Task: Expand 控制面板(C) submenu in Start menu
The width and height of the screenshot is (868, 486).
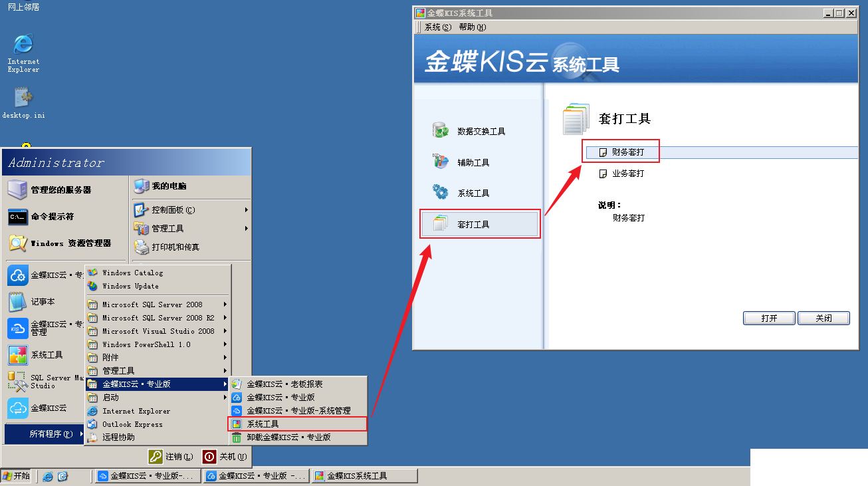Action: [191, 210]
